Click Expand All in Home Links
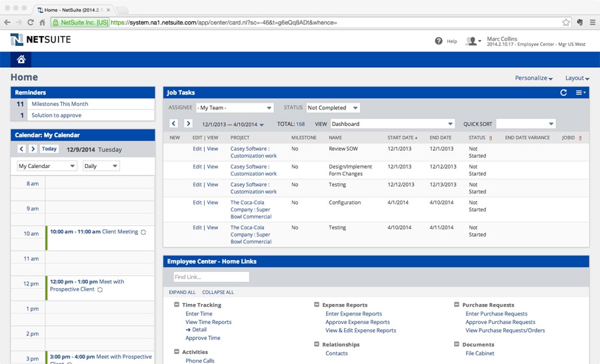 pyautogui.click(x=182, y=293)
